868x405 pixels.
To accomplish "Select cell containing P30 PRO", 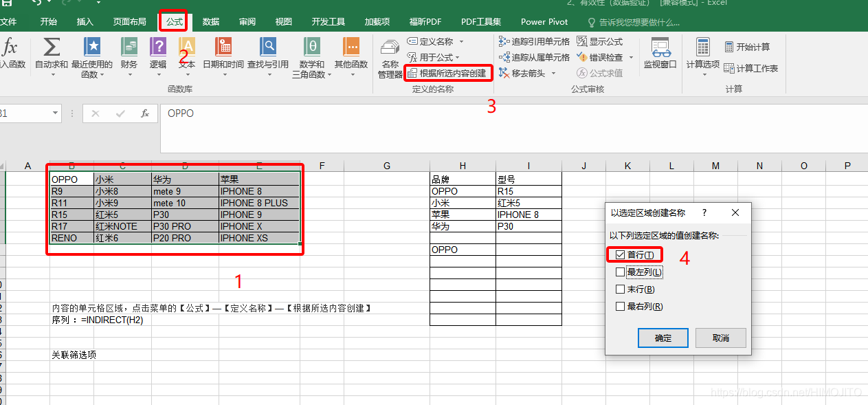I will pyautogui.click(x=185, y=226).
